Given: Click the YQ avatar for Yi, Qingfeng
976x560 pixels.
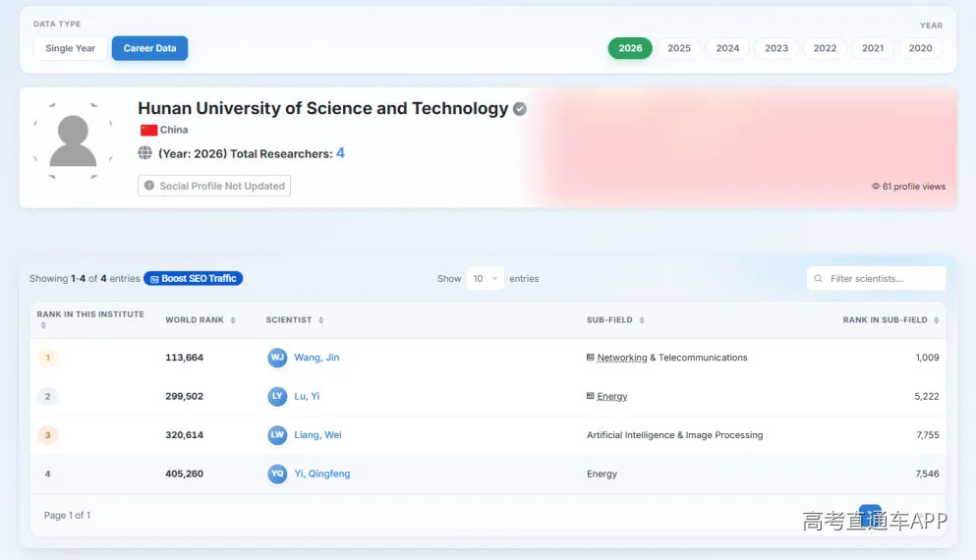Looking at the screenshot, I should click(277, 474).
